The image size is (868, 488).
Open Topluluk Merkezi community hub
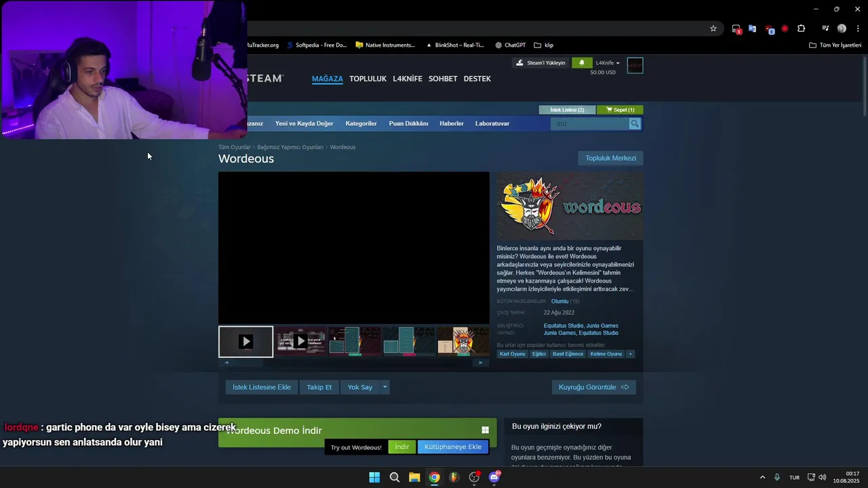click(x=610, y=158)
